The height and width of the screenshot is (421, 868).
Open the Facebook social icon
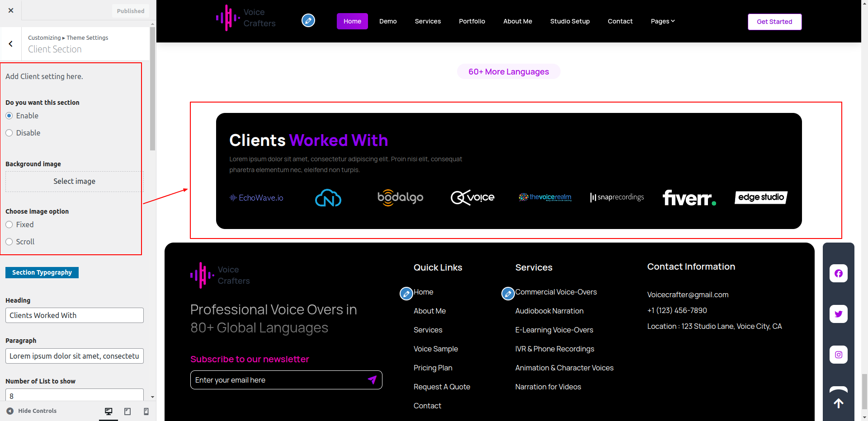click(838, 273)
